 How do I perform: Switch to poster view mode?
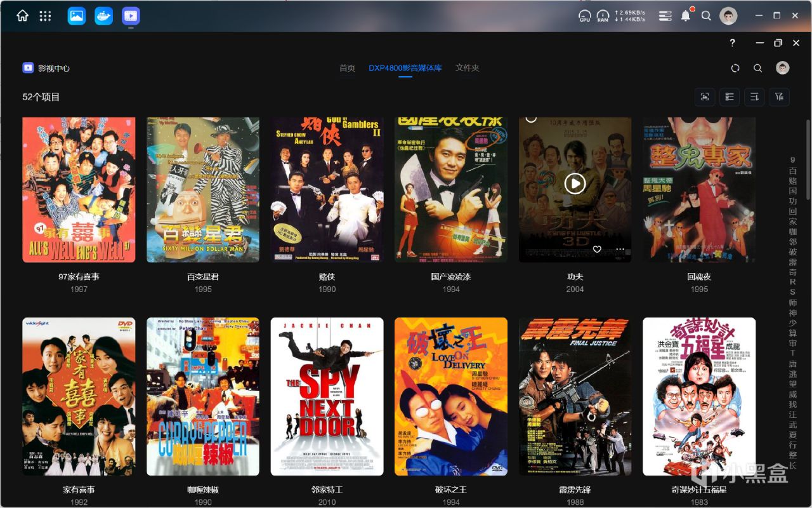(x=705, y=97)
